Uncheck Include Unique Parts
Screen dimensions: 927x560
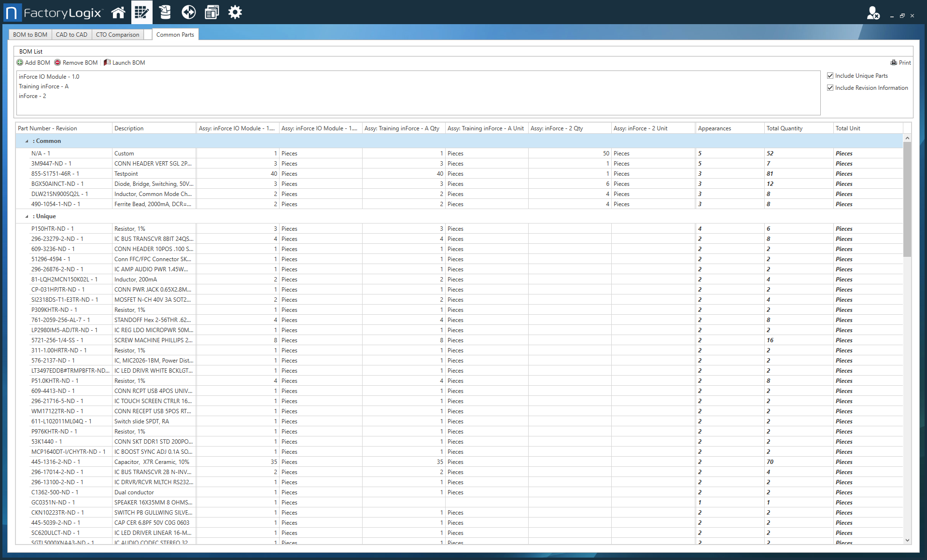click(x=830, y=76)
